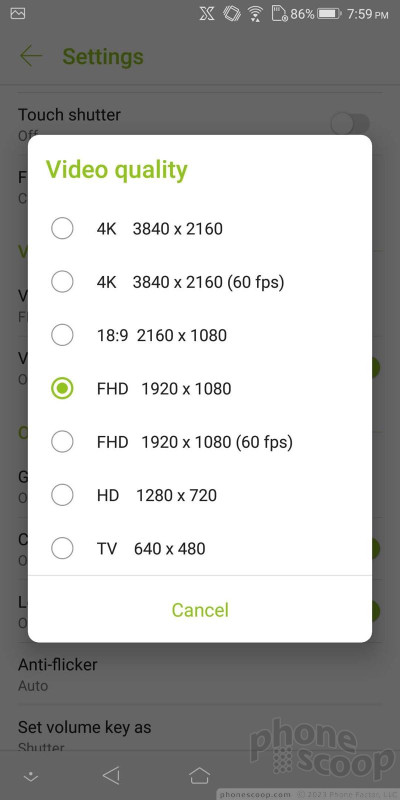
Task: Select HD 1280 x 720 option
Action: pyautogui.click(x=199, y=495)
